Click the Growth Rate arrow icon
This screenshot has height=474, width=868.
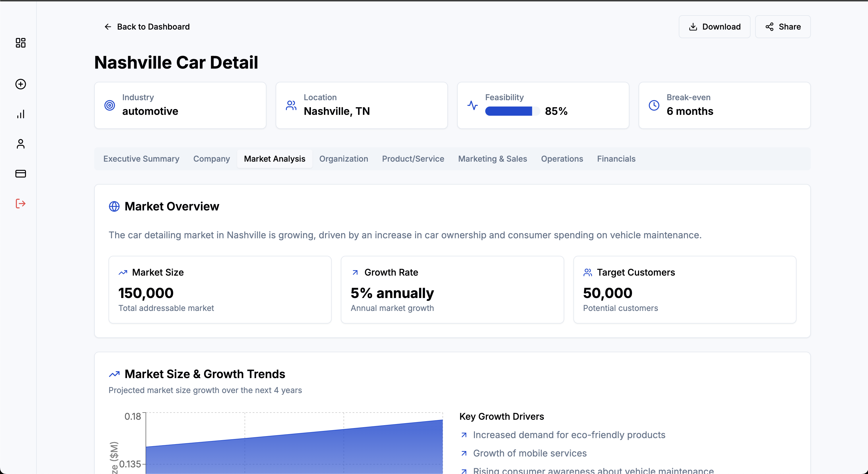pos(355,272)
